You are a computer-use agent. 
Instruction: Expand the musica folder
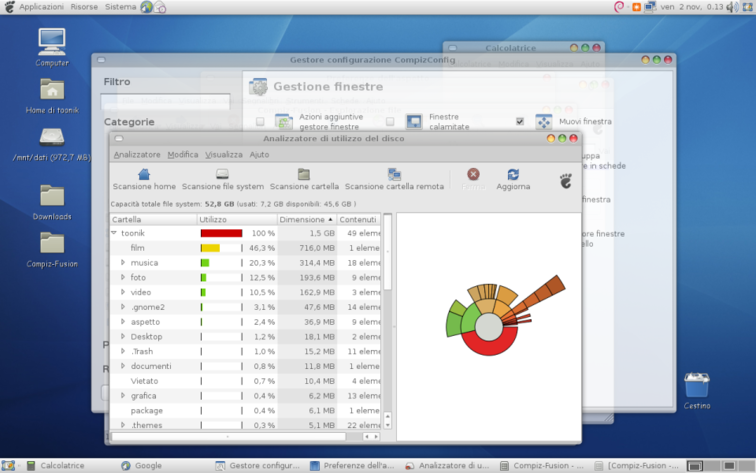(x=123, y=262)
